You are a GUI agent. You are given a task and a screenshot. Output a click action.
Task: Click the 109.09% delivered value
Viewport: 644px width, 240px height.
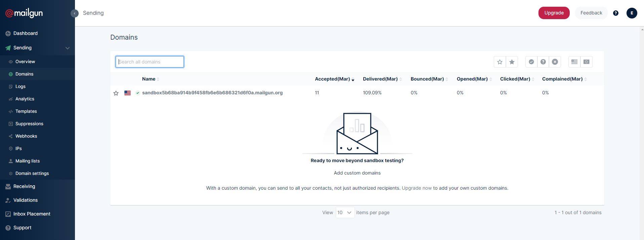pos(372,93)
